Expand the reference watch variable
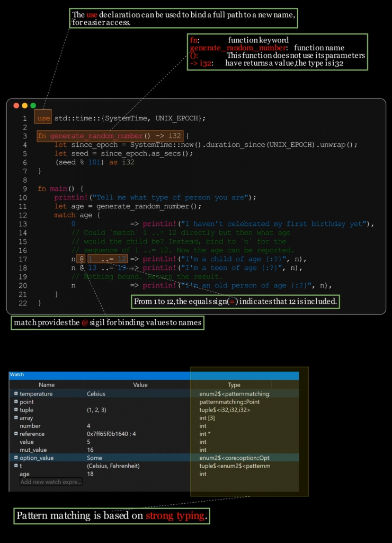 (16, 434)
